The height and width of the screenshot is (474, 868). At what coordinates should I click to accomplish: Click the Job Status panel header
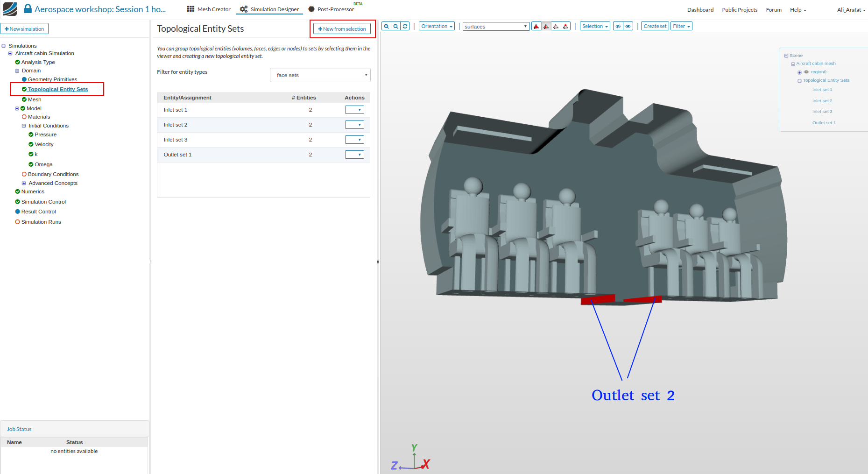pos(75,429)
